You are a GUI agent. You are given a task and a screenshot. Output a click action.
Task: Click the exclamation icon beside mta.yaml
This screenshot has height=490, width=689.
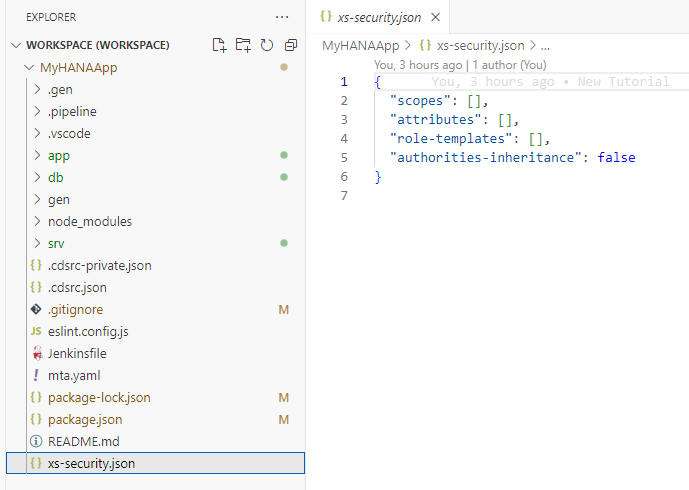pyautogui.click(x=36, y=375)
